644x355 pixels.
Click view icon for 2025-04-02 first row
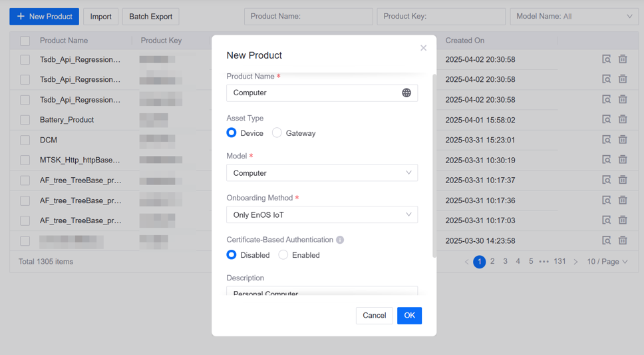click(606, 59)
